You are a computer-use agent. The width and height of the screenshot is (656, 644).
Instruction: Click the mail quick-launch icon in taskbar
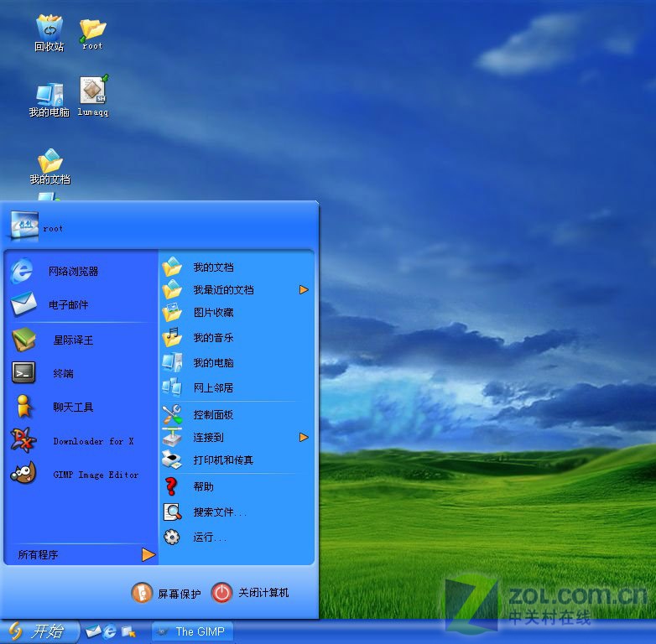[93, 631]
